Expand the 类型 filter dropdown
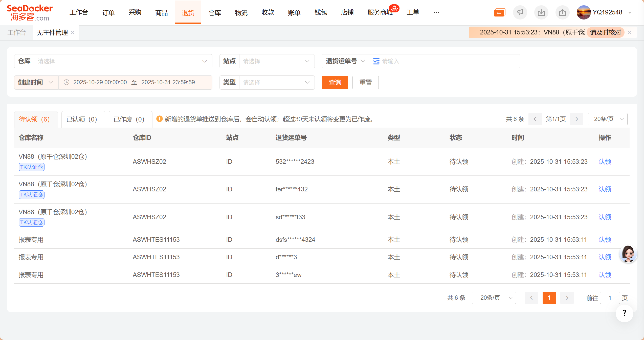 (277, 83)
